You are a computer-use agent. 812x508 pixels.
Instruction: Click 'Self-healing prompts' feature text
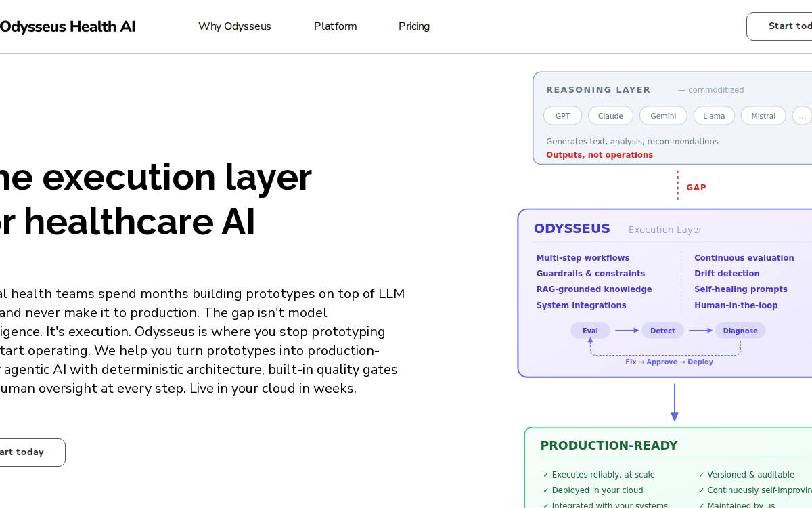coord(741,289)
